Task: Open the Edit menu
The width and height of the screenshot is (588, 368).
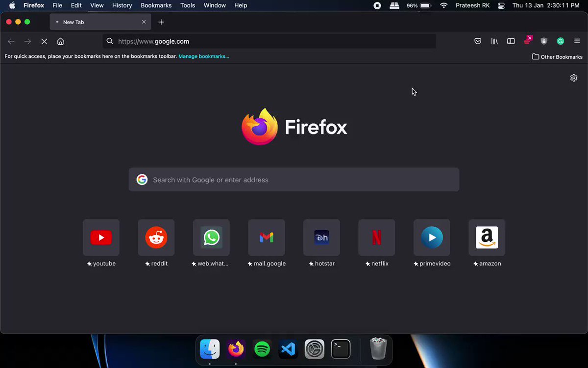Action: pyautogui.click(x=76, y=5)
